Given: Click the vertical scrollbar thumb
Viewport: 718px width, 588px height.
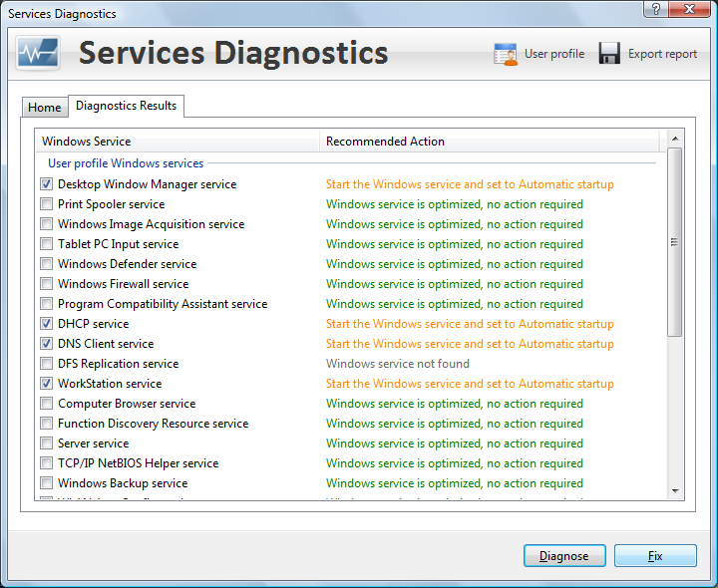Looking at the screenshot, I should pos(674,242).
